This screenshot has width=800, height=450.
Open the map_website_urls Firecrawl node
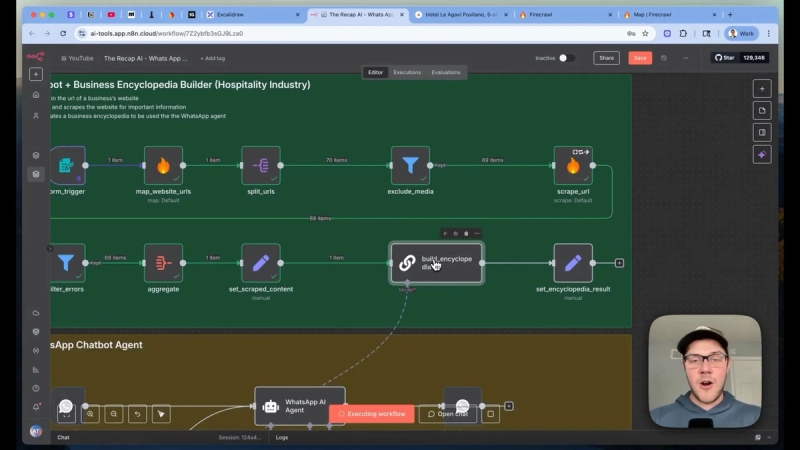[163, 165]
